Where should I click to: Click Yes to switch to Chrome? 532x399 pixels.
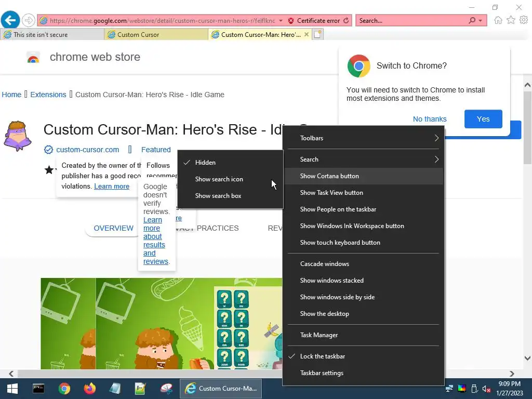coord(483,119)
